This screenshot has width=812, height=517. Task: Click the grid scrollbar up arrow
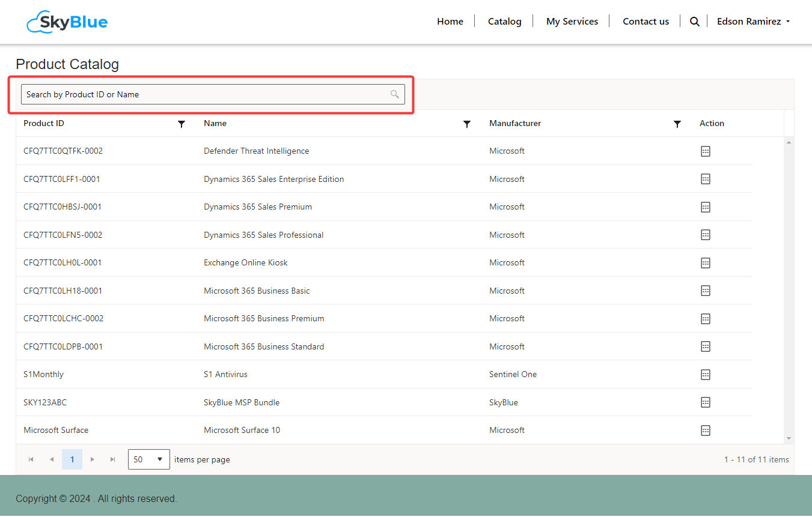tap(789, 142)
